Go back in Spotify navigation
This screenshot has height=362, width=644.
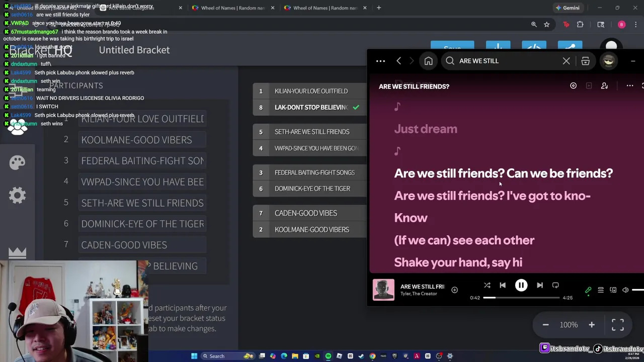tap(398, 61)
